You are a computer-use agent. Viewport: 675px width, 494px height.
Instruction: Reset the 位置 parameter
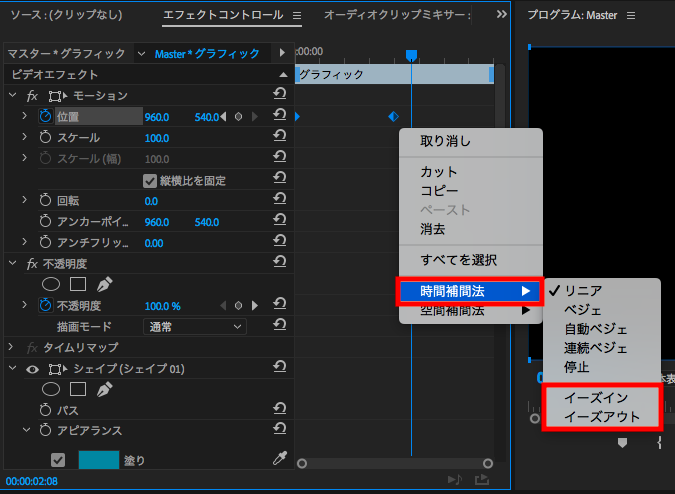(x=280, y=114)
